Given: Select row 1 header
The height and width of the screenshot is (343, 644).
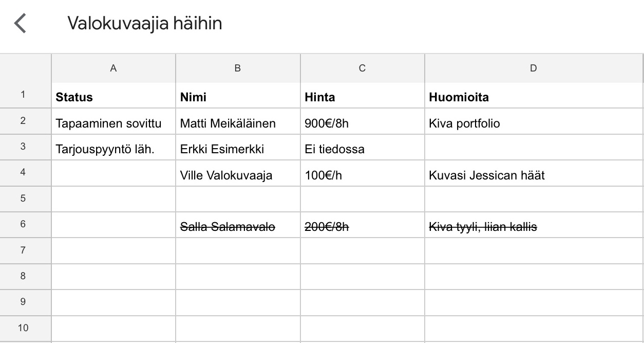Looking at the screenshot, I should (23, 95).
